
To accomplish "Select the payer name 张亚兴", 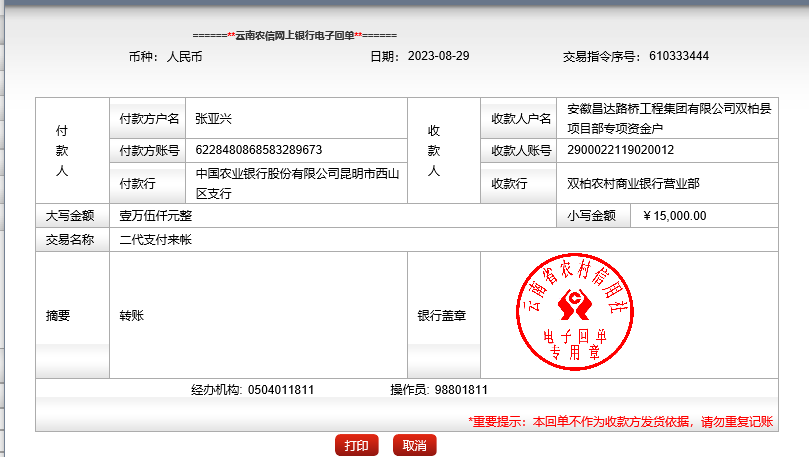I will click(213, 119).
